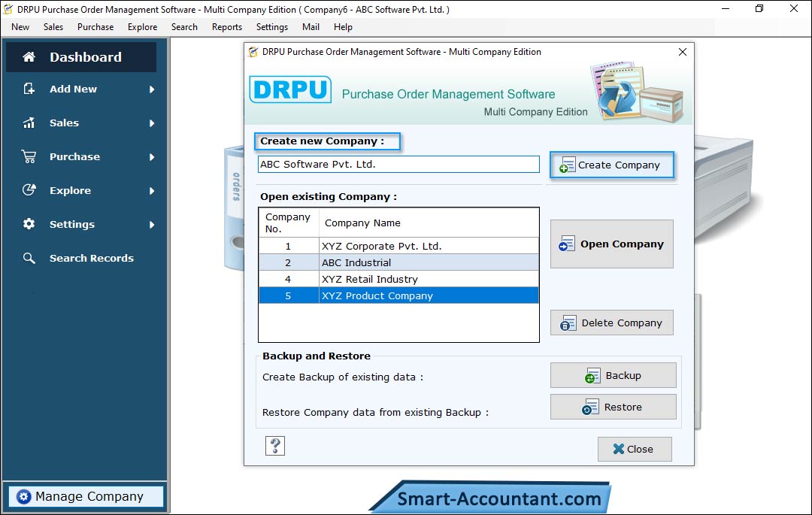Expand the Purchase submenu arrow

[x=152, y=157]
